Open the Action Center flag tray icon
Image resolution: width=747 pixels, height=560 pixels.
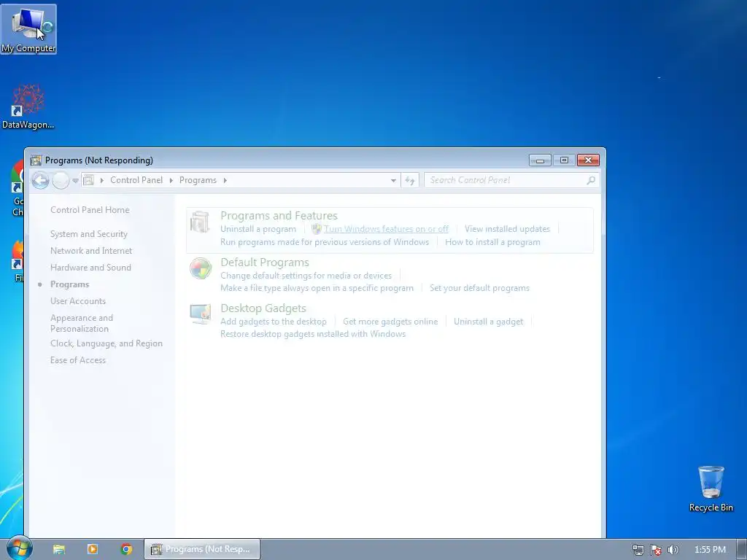point(656,550)
